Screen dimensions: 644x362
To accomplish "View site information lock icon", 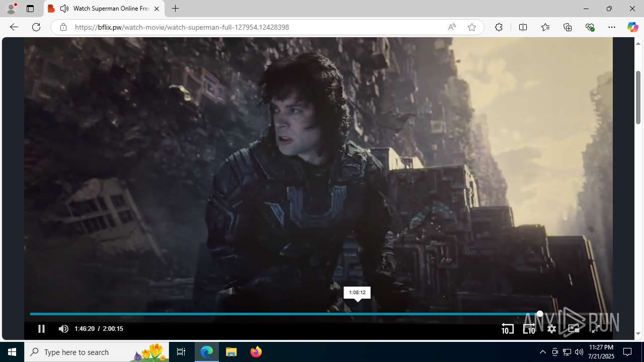I will coord(63,27).
